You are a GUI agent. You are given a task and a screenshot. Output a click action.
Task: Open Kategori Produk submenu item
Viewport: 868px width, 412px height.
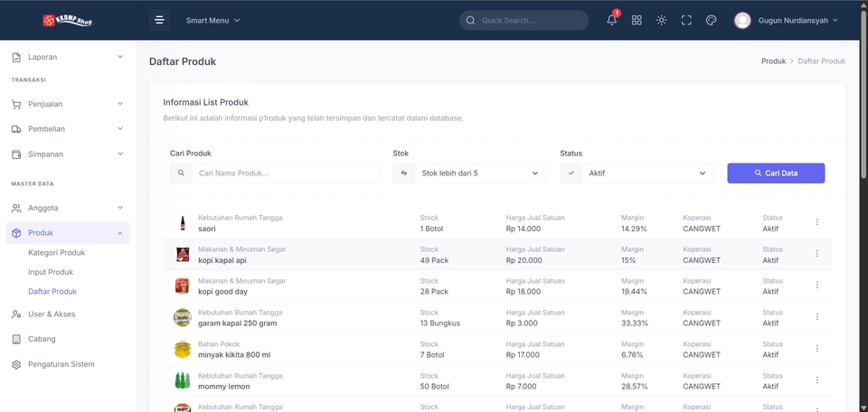pyautogui.click(x=56, y=253)
